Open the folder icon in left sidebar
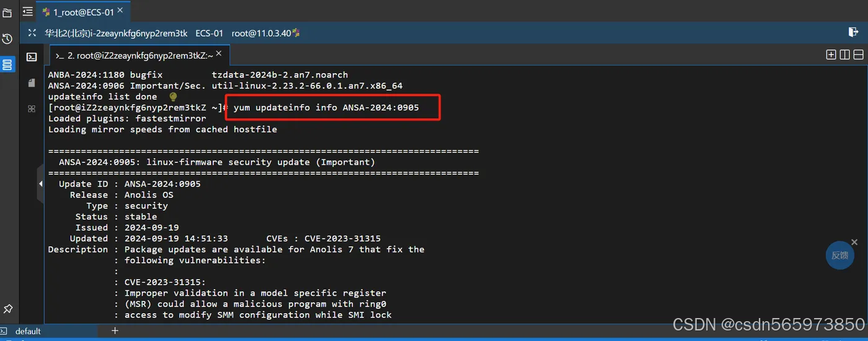Viewport: 868px width, 341px height. click(x=7, y=12)
